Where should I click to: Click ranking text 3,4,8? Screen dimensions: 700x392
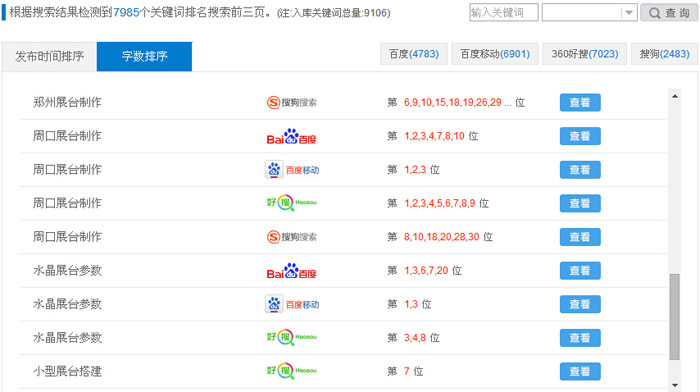coord(415,338)
